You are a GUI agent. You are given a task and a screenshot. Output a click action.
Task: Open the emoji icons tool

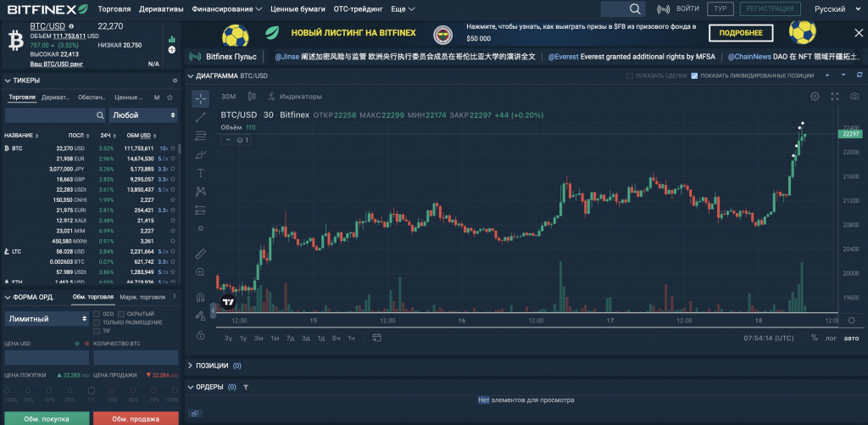pyautogui.click(x=200, y=228)
